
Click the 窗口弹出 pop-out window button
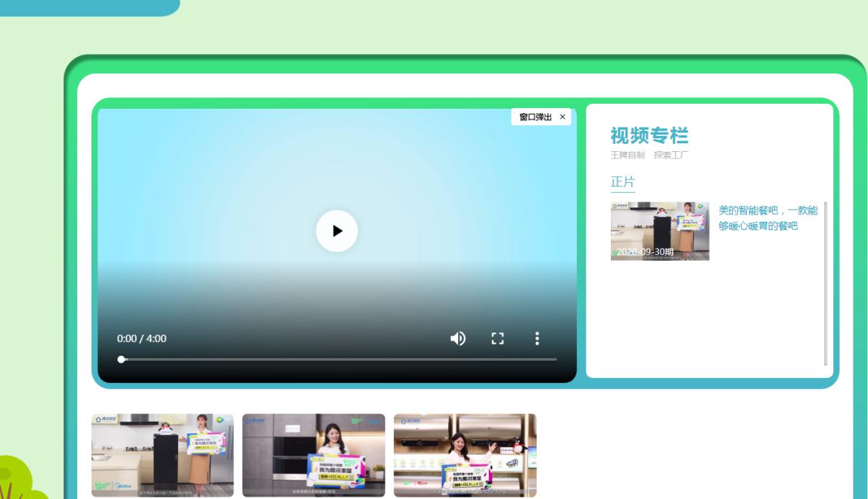pos(535,117)
